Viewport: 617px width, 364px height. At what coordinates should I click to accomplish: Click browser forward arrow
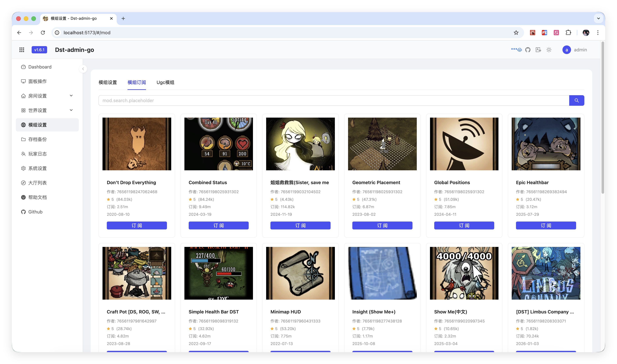click(x=31, y=33)
